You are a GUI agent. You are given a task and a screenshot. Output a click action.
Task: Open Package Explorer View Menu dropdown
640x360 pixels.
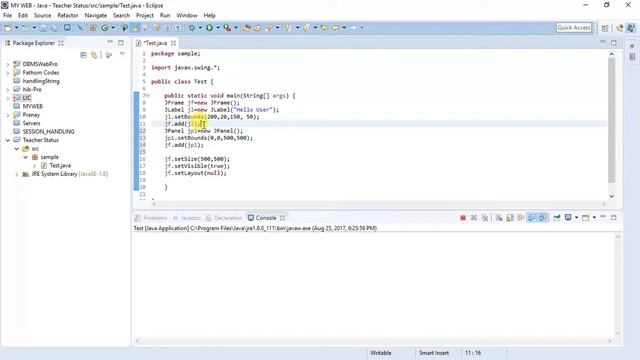point(122,54)
